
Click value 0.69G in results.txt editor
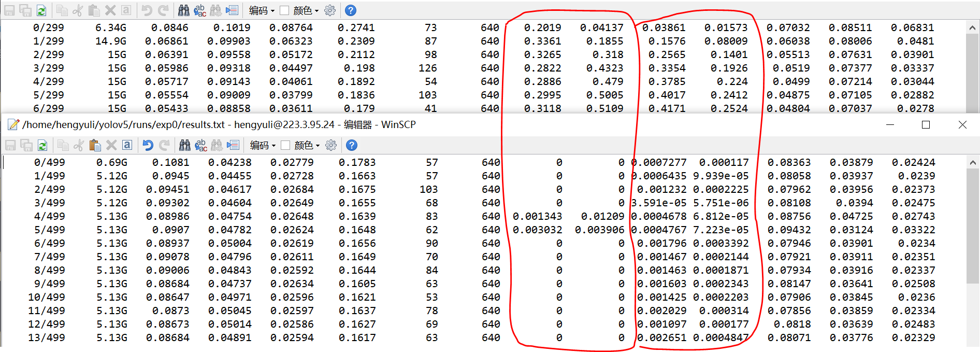pyautogui.click(x=112, y=162)
